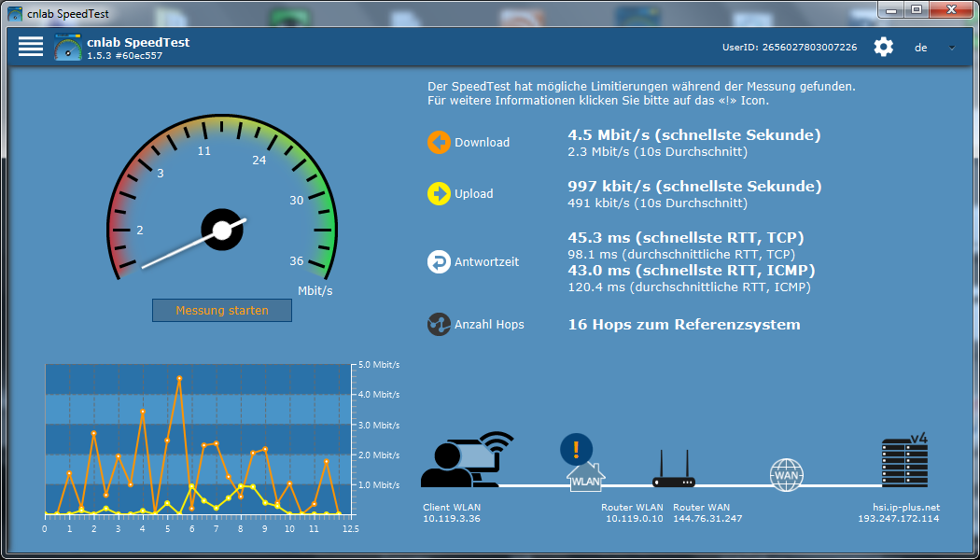The image size is (980, 560).
Task: Click the speedometer gauge needle hub
Action: [x=222, y=230]
